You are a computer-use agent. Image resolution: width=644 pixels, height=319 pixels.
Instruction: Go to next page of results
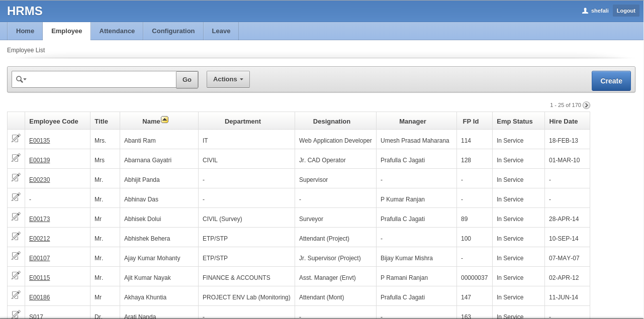pos(586,105)
